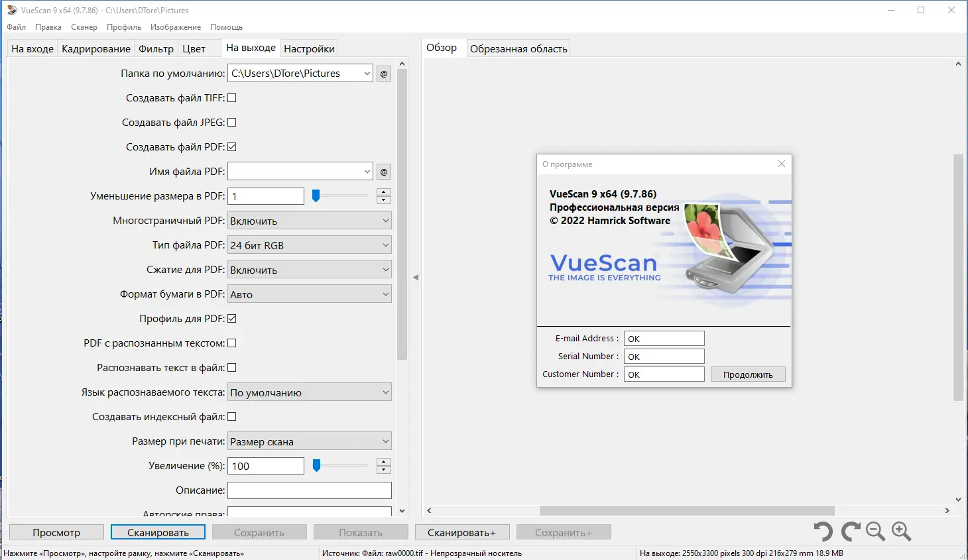This screenshot has width=968, height=560.
Task: Collapse the left panel with splitter arrow
Action: point(416,277)
